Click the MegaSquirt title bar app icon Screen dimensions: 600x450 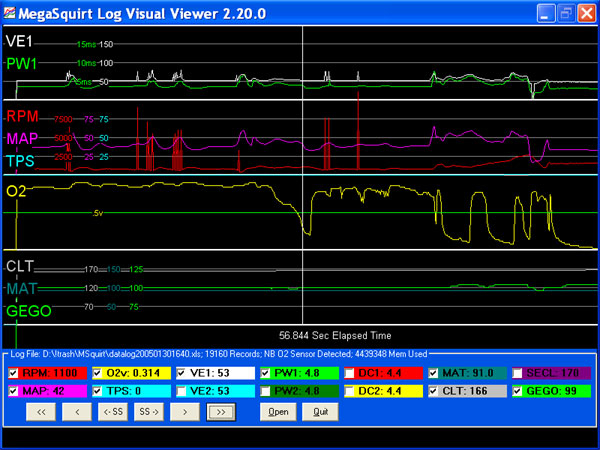coord(9,13)
